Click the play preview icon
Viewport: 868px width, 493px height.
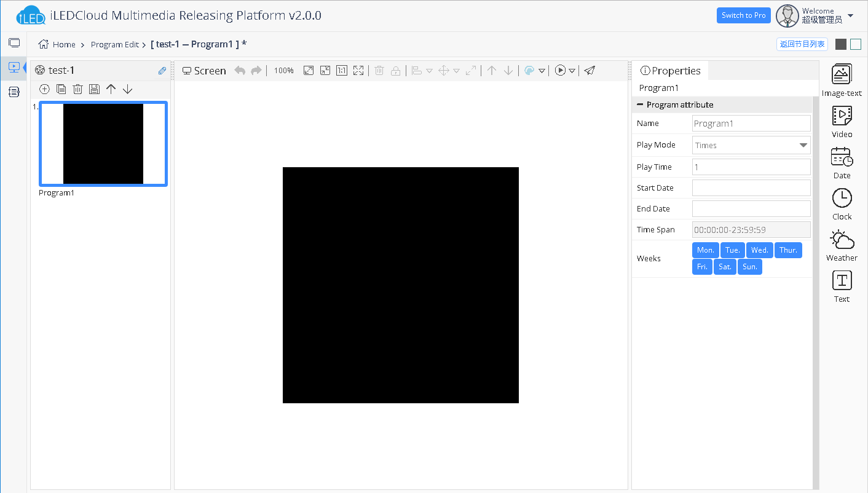pyautogui.click(x=560, y=71)
